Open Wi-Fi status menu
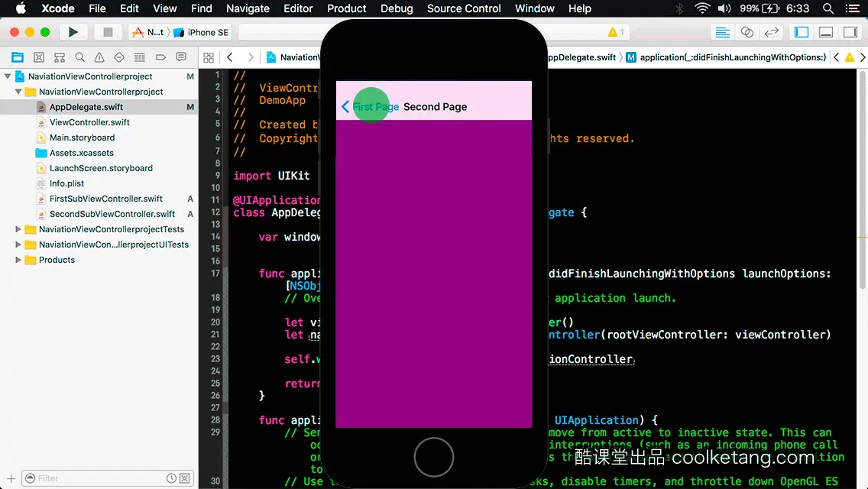Viewport: 868px width, 489px height. [702, 8]
